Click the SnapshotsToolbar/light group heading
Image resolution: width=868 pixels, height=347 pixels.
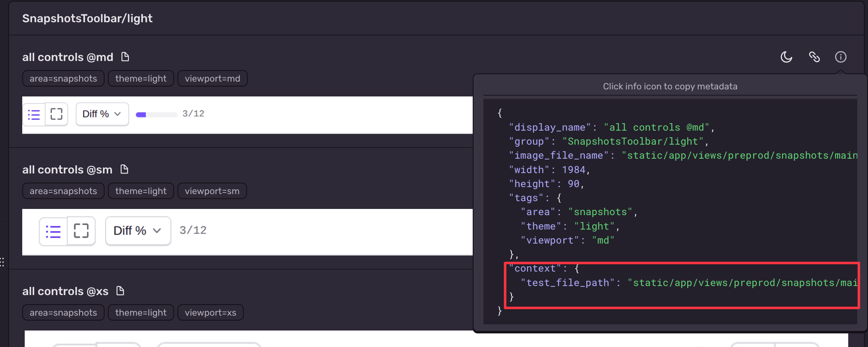(x=87, y=18)
